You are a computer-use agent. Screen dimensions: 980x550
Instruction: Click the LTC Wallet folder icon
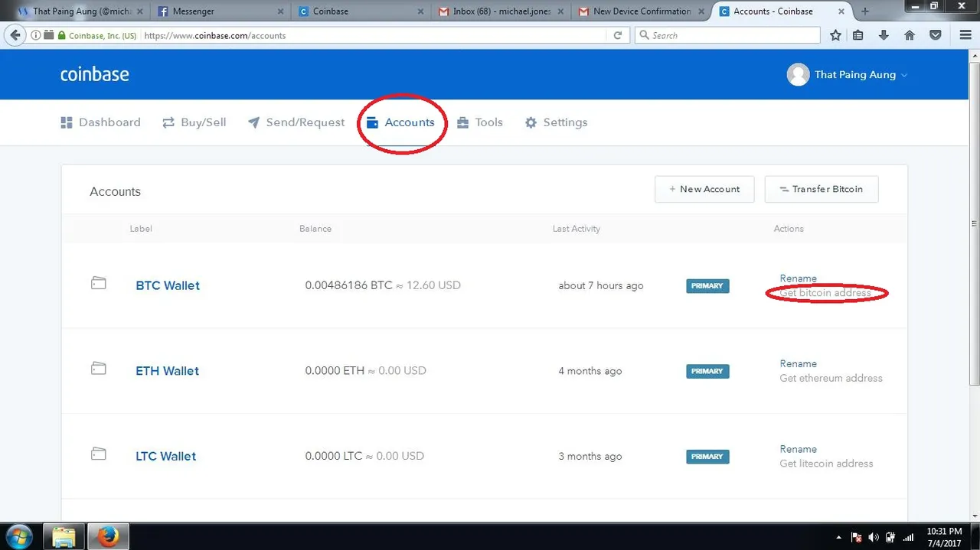[x=98, y=454]
